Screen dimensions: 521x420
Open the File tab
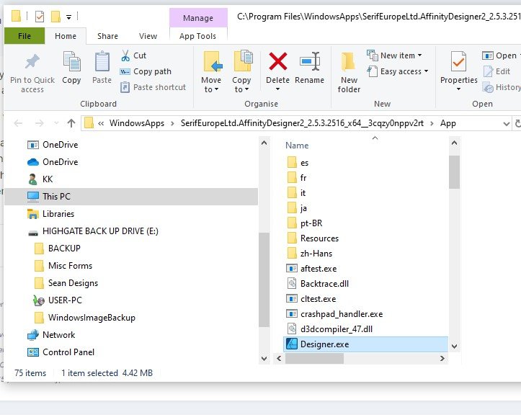tap(25, 36)
